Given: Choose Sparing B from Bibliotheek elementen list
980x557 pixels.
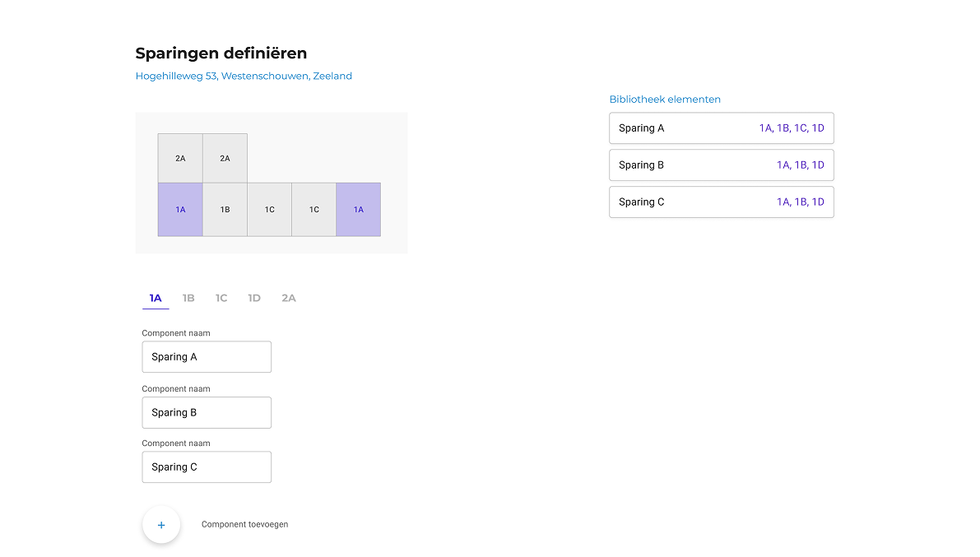Looking at the screenshot, I should pyautogui.click(x=721, y=165).
